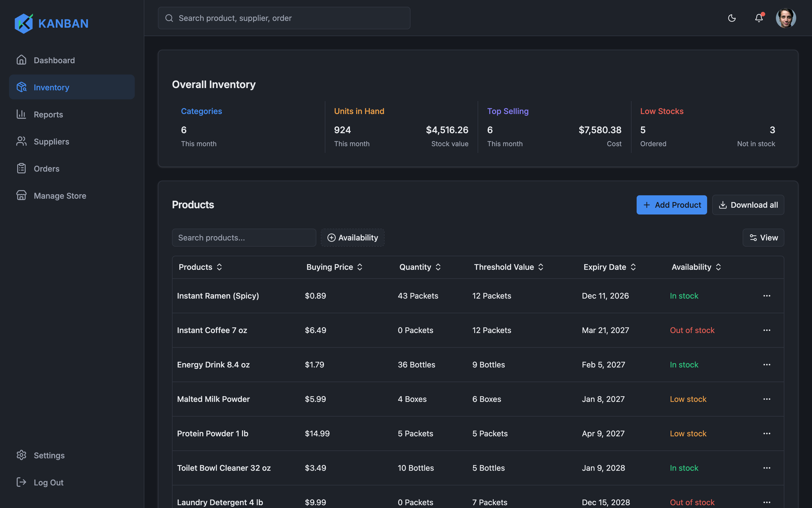Click Instant Coffee's Out of stock status
812x508 pixels.
692,330
